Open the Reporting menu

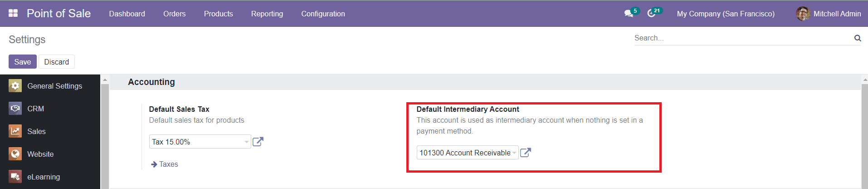[x=267, y=14]
